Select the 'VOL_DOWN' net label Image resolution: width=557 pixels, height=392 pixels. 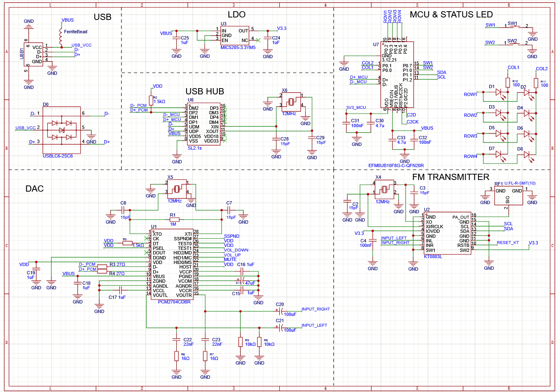point(236,250)
